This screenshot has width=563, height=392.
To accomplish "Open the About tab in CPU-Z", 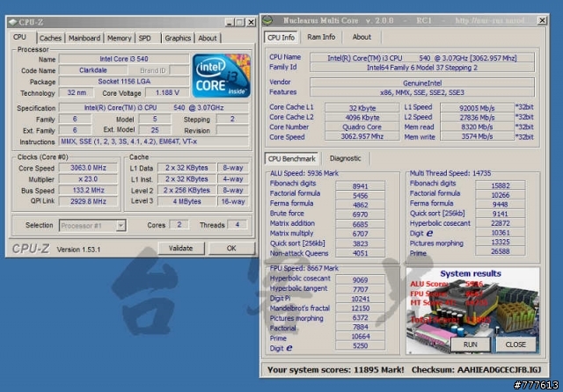I will click(x=208, y=38).
